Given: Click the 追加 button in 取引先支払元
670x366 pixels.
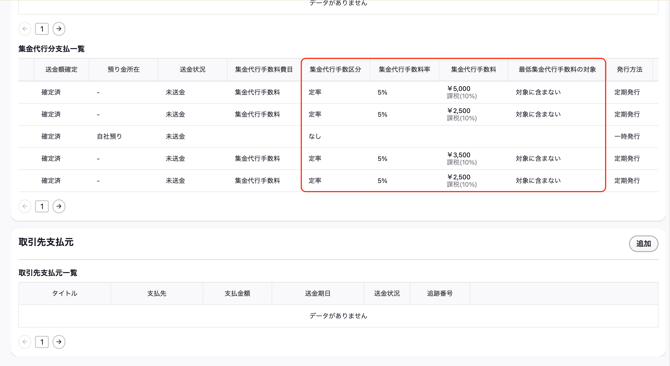Looking at the screenshot, I should coord(643,243).
